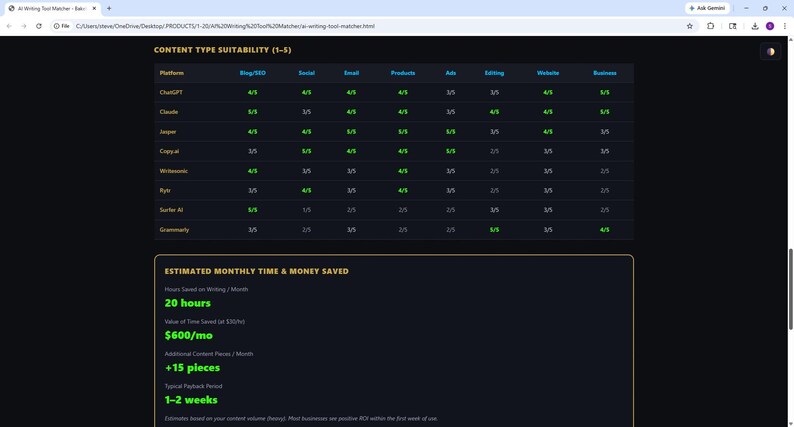Click the Business column header
Viewport: 794px width, 427px height.
pyautogui.click(x=605, y=73)
